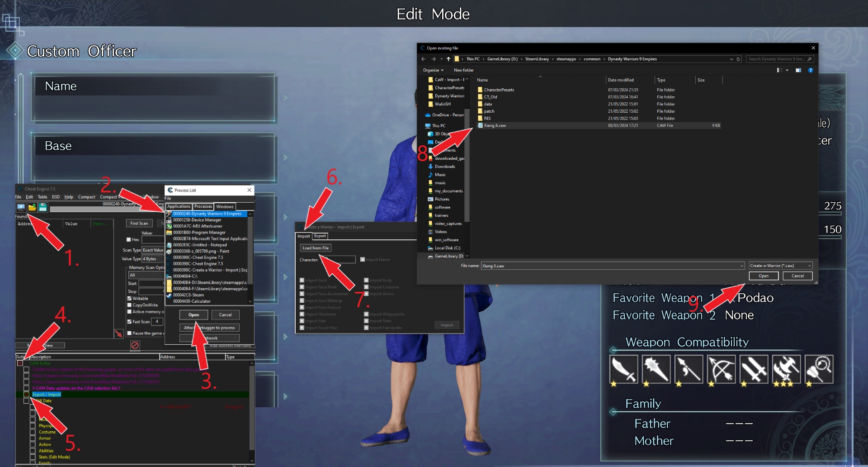Click the red arrow add-to-address-list icon
This screenshot has height=467, width=868.
pos(118,334)
